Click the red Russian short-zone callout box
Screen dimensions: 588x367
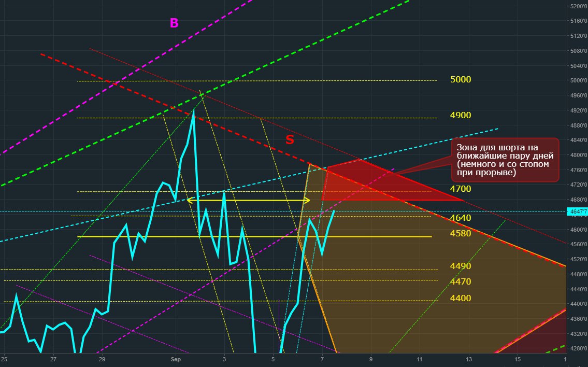click(505, 160)
